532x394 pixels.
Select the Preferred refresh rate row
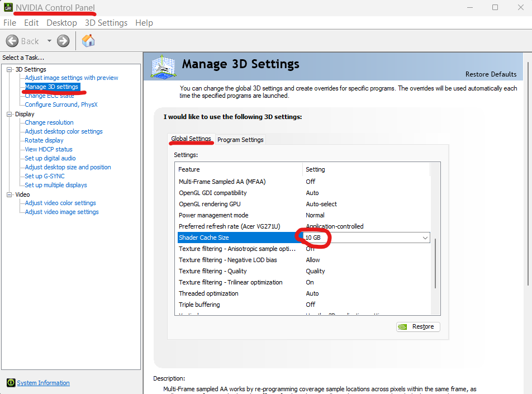point(303,226)
